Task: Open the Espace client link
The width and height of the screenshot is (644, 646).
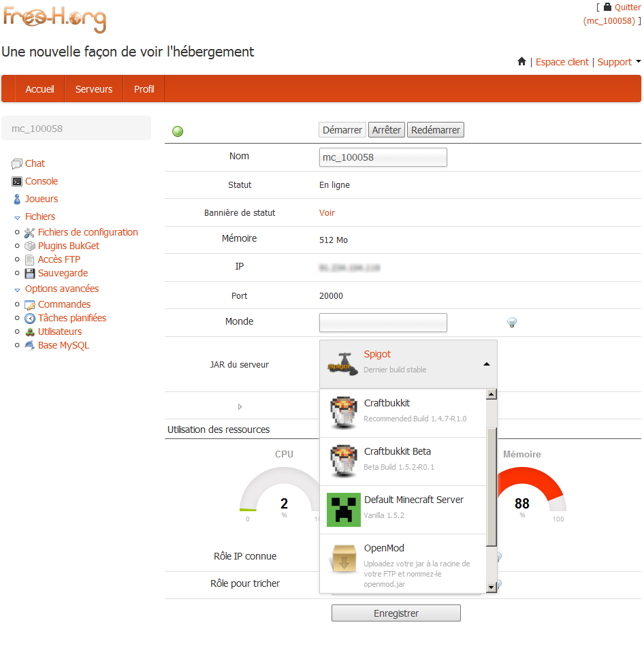Action: (562, 62)
